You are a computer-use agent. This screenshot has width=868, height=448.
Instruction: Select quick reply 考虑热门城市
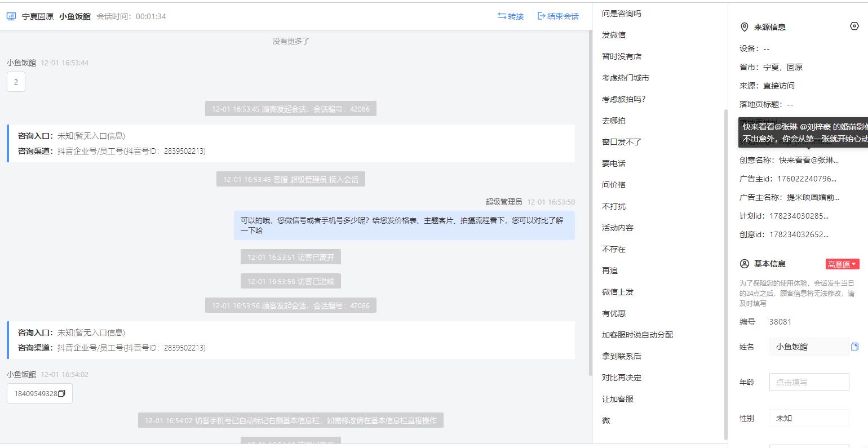point(625,78)
